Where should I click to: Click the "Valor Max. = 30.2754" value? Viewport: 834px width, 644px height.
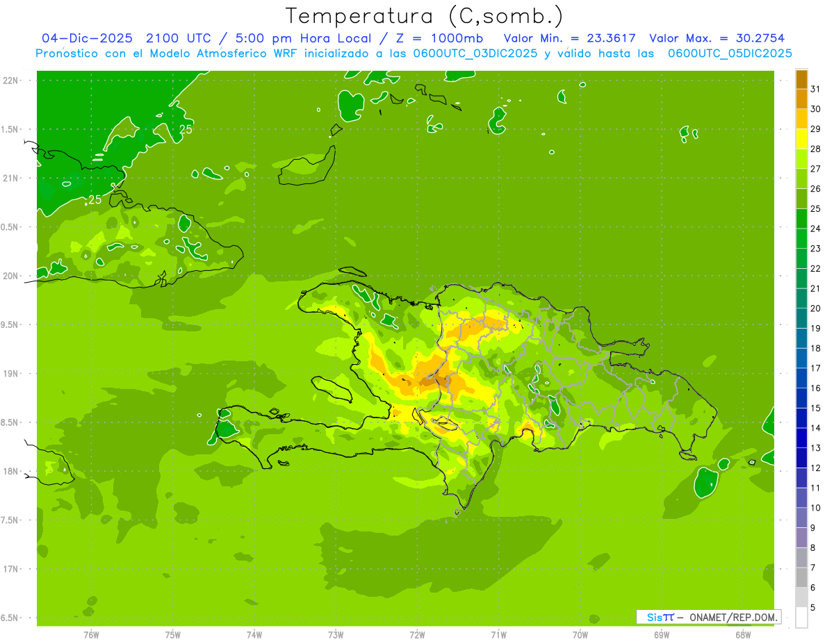(717, 38)
